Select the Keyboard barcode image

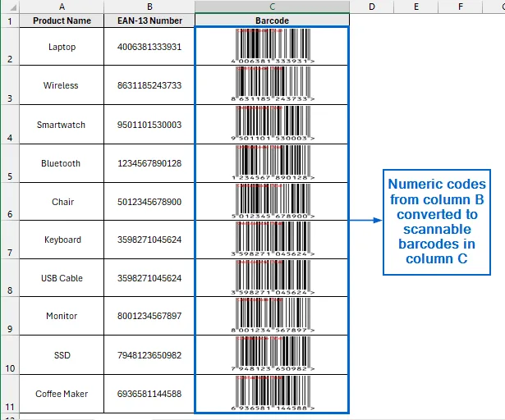[x=273, y=240]
